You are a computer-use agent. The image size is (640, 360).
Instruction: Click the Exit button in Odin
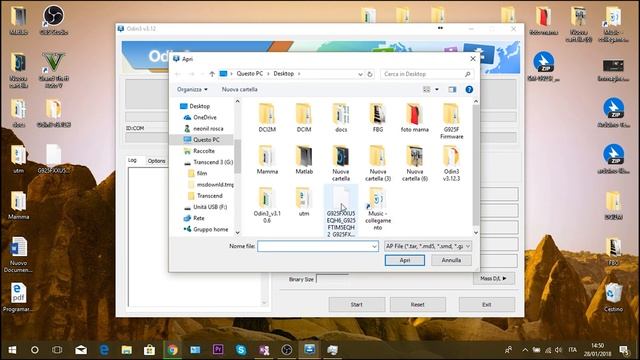pos(487,304)
